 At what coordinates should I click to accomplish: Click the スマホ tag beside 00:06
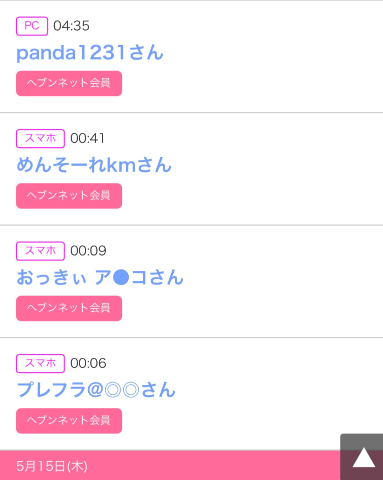40,363
